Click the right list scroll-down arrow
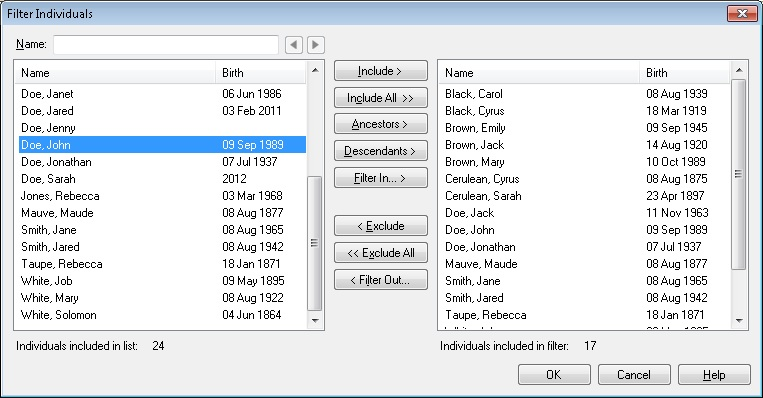 point(739,320)
